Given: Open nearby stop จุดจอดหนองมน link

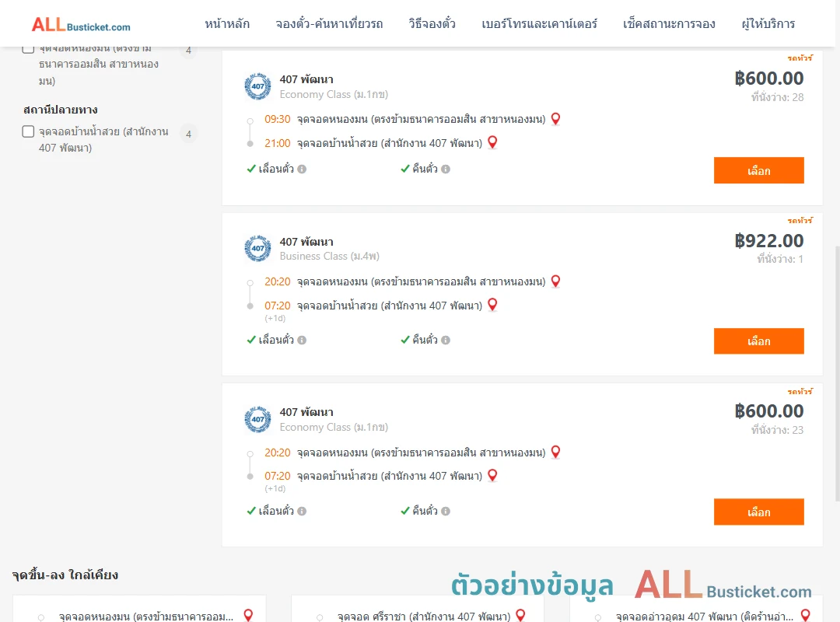Looking at the screenshot, I should coord(146,616).
